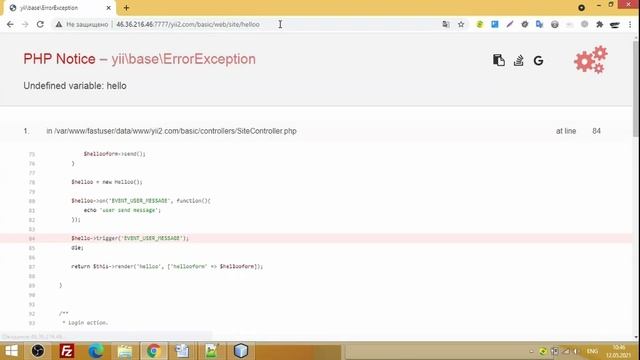
Task: Open FileZilla from the taskbar
Action: tap(67, 351)
